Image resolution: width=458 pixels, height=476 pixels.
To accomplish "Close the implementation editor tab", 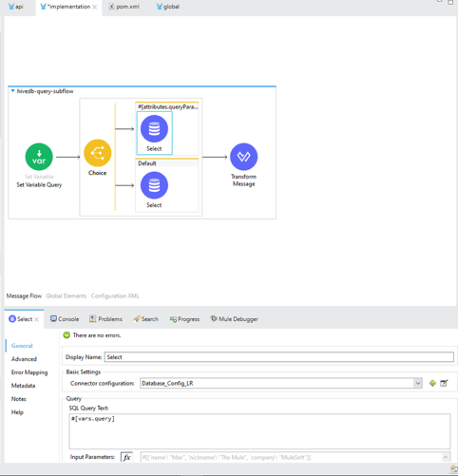I will click(x=95, y=7).
